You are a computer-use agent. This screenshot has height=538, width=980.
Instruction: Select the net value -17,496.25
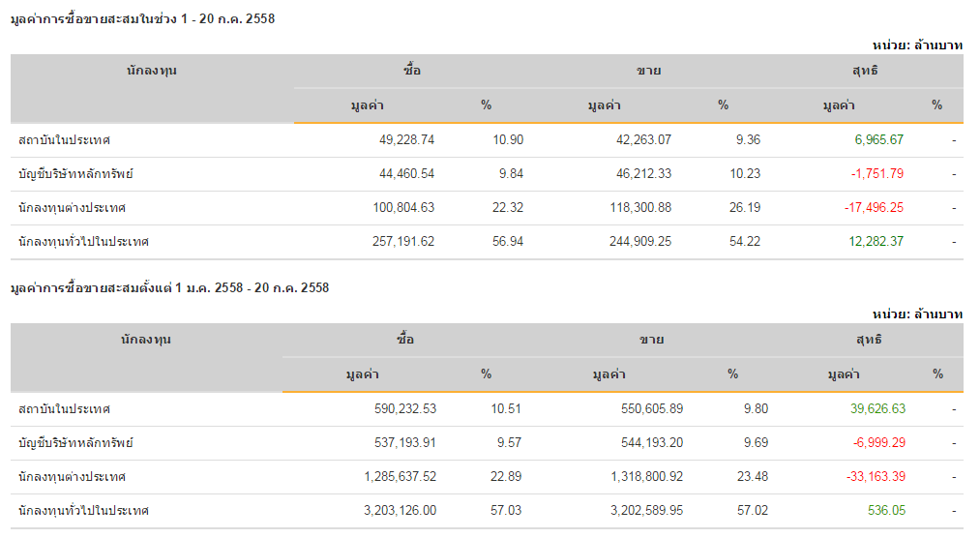(x=874, y=208)
